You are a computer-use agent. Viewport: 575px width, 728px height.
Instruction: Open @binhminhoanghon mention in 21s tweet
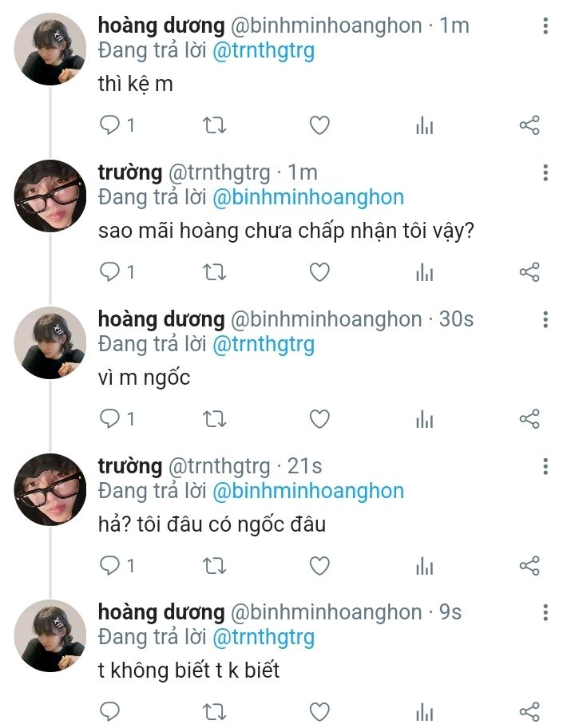click(307, 491)
